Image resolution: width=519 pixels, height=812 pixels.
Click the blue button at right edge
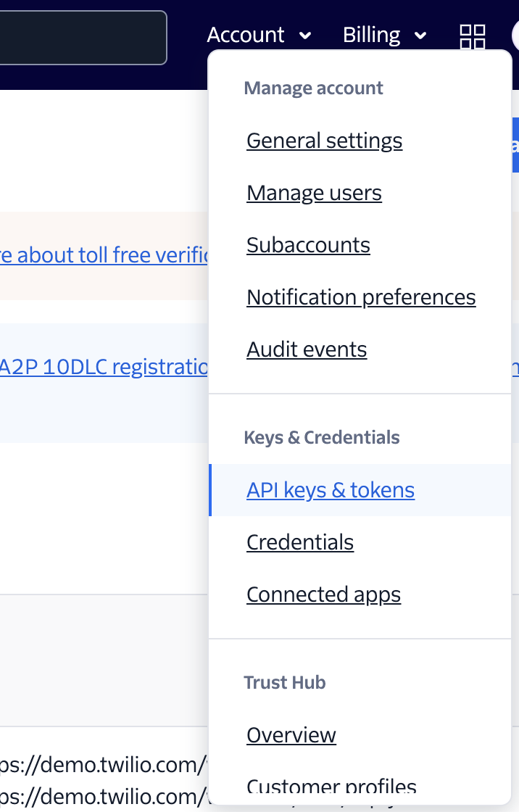pos(515,145)
